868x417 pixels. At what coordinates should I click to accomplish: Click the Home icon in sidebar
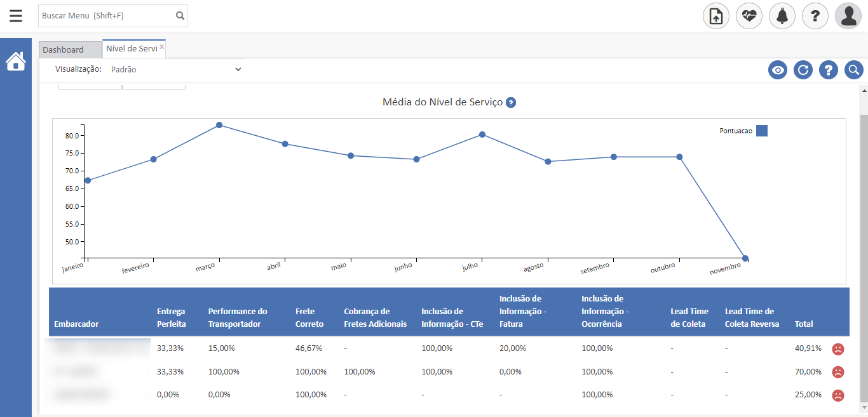tap(16, 62)
